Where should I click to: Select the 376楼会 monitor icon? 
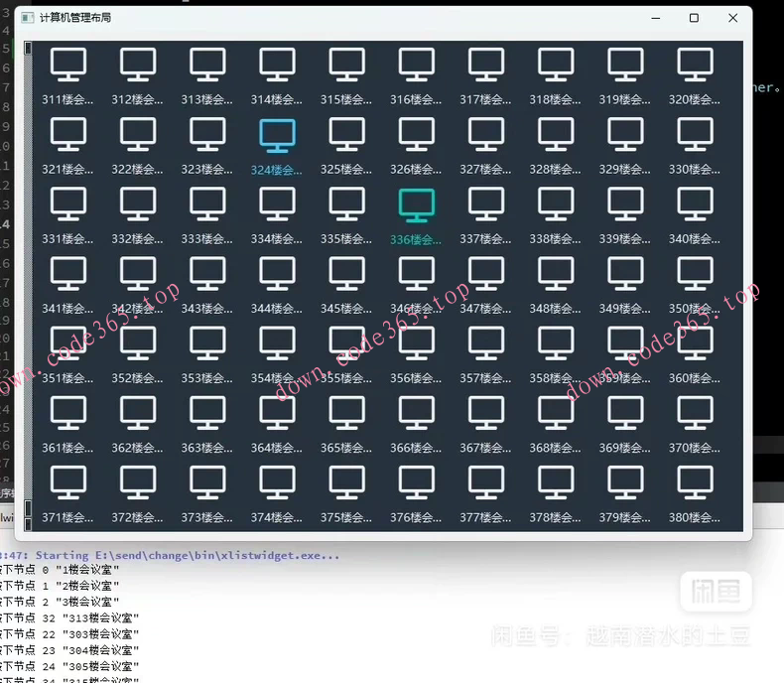(x=416, y=482)
